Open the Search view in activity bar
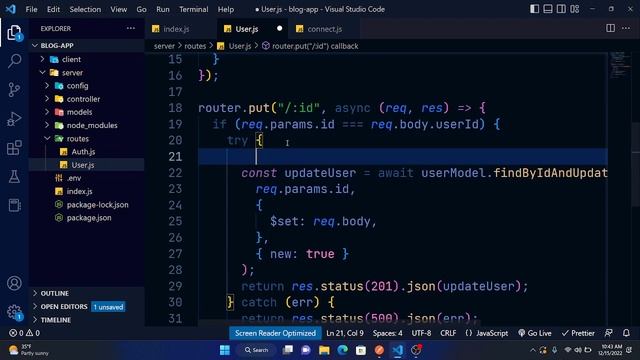Viewport: 640px width, 360px height. pos(14,61)
